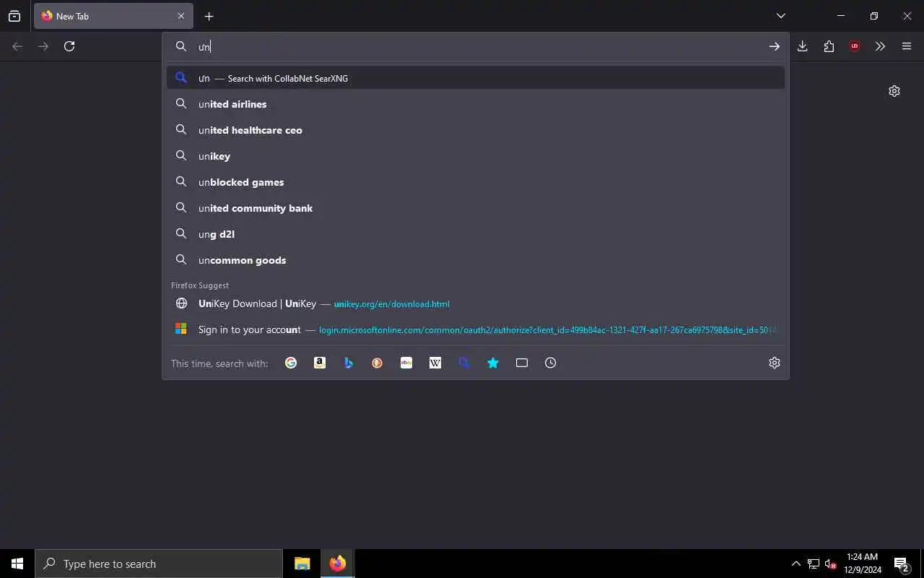Open the Windows Start menu
This screenshot has width=924, height=578.
pos(17,564)
